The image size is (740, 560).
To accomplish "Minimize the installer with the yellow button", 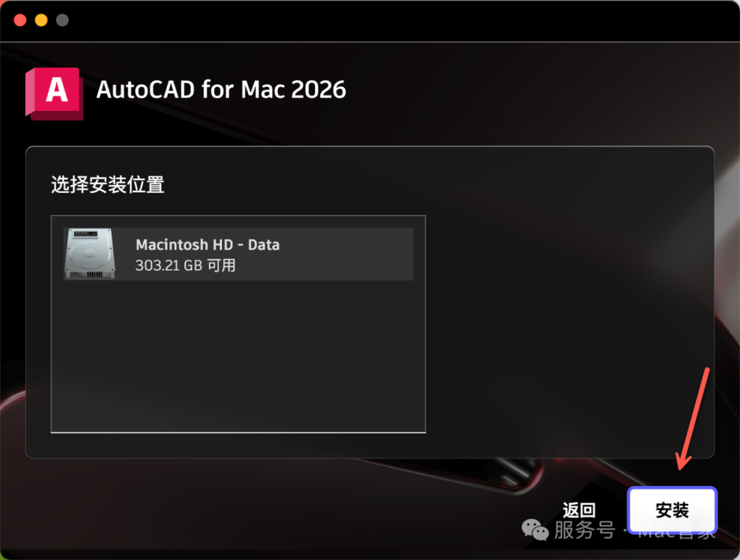I will click(x=41, y=21).
